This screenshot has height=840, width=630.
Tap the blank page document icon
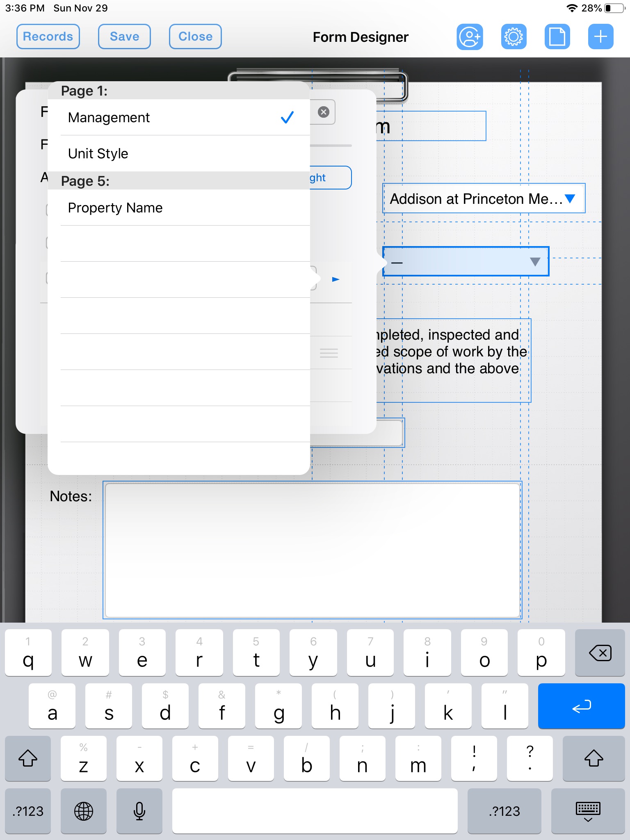pos(557,37)
